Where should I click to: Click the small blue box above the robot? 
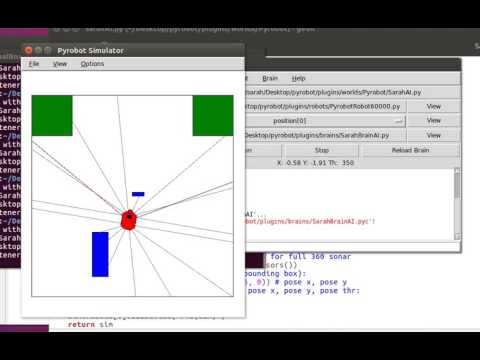tap(138, 194)
